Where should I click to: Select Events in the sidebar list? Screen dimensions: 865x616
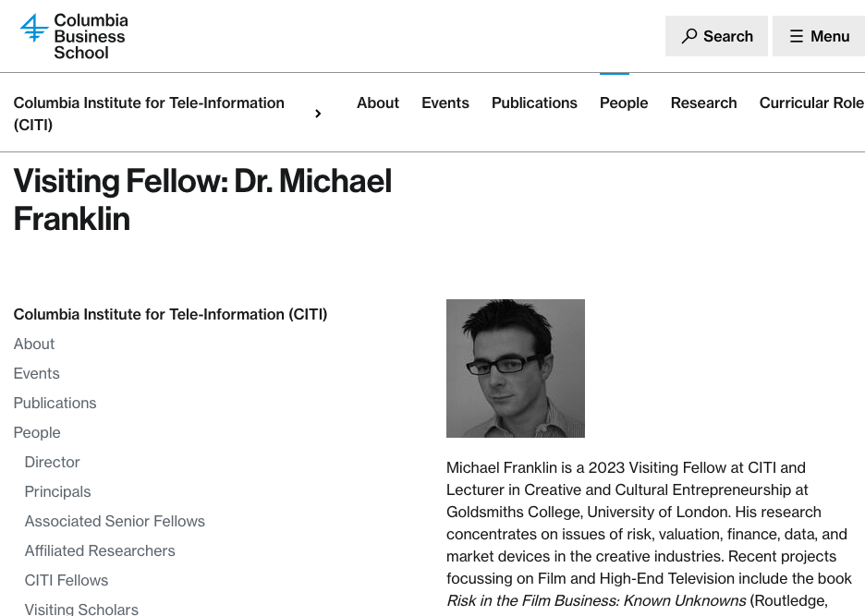[x=37, y=373]
